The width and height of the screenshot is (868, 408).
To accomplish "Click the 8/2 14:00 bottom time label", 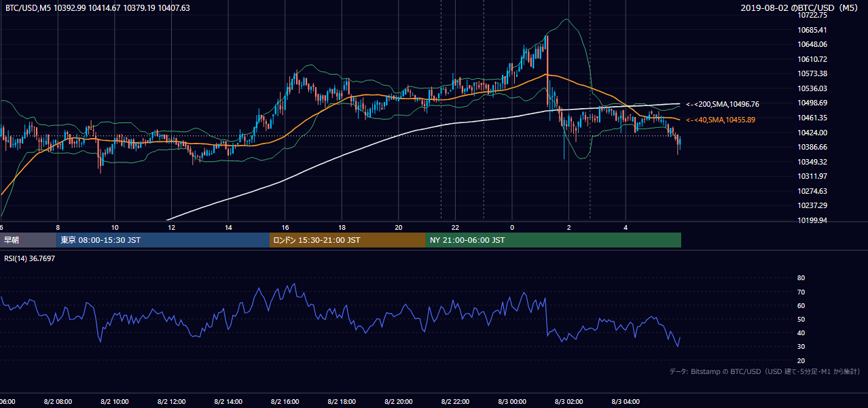I will click(229, 402).
